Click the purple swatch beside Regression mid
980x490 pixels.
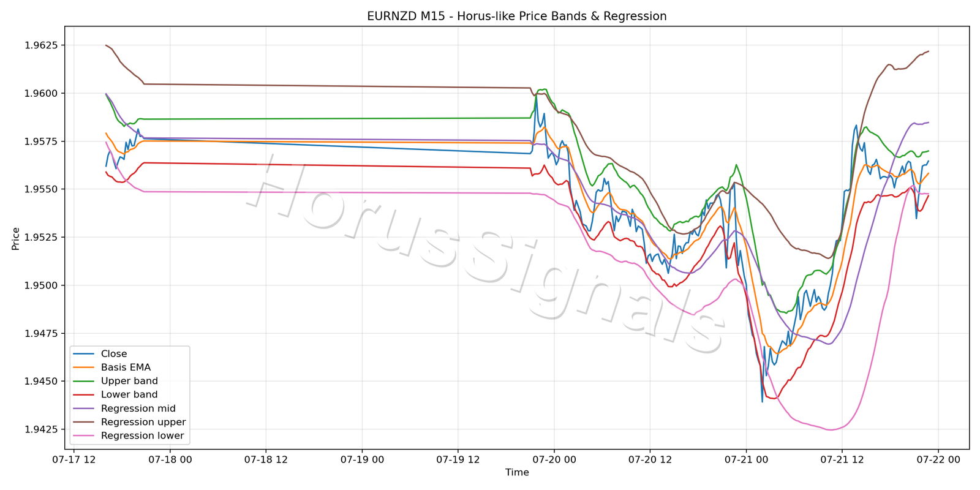(83, 409)
